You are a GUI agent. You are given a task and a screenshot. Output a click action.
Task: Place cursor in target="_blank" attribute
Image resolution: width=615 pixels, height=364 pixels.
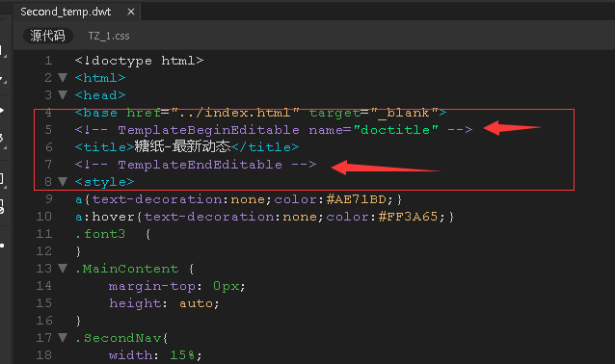point(373,113)
